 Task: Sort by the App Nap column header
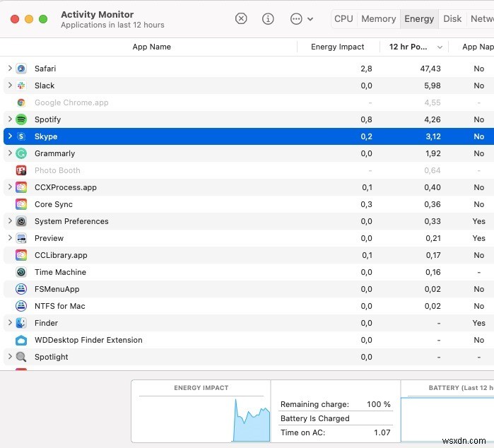pos(478,47)
